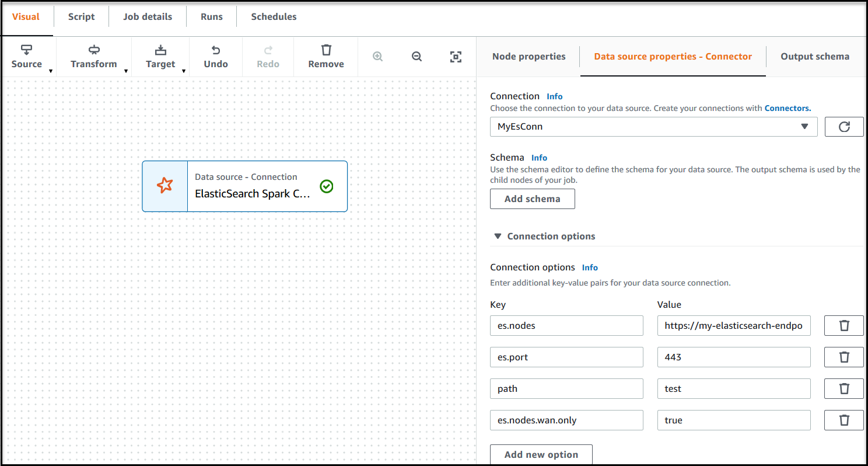This screenshot has width=868, height=466.
Task: Open the Source node menu
Action: (x=27, y=57)
